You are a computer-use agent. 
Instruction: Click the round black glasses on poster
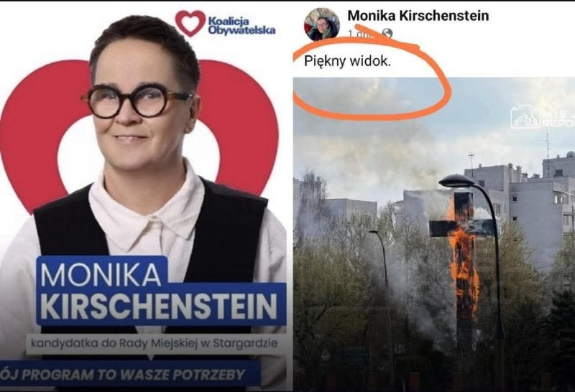pos(137,101)
